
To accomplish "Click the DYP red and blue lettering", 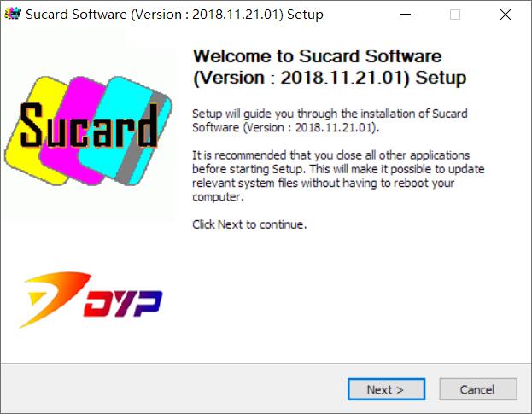I will coord(123,304).
